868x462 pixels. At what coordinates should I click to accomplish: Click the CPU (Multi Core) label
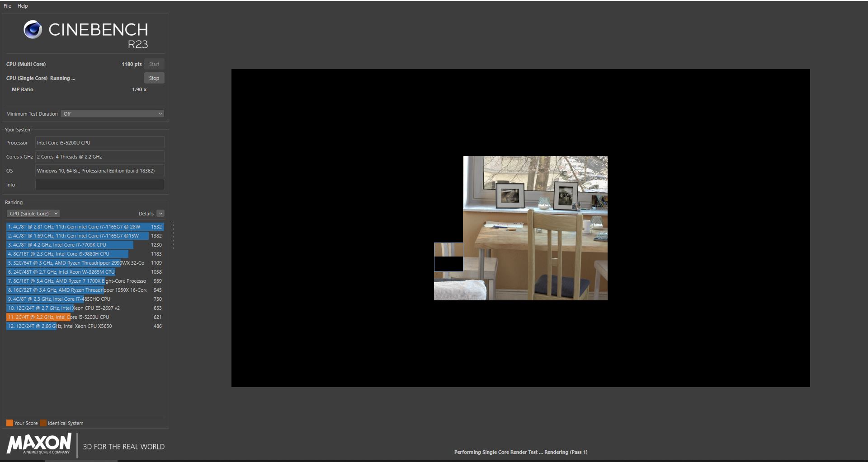click(26, 64)
